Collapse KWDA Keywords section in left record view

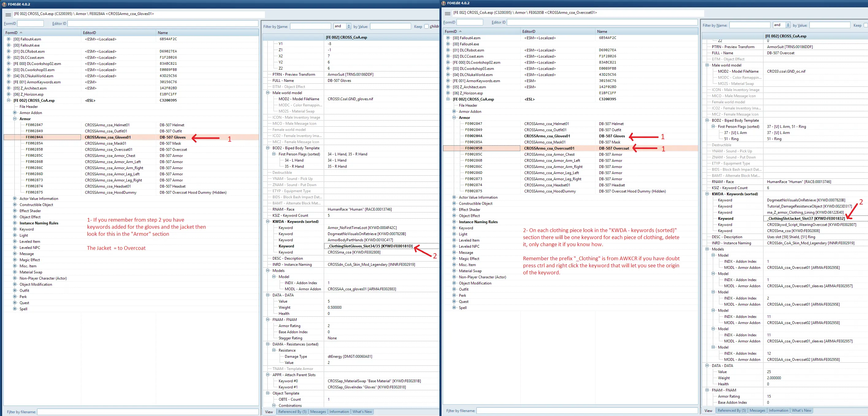[268, 221]
